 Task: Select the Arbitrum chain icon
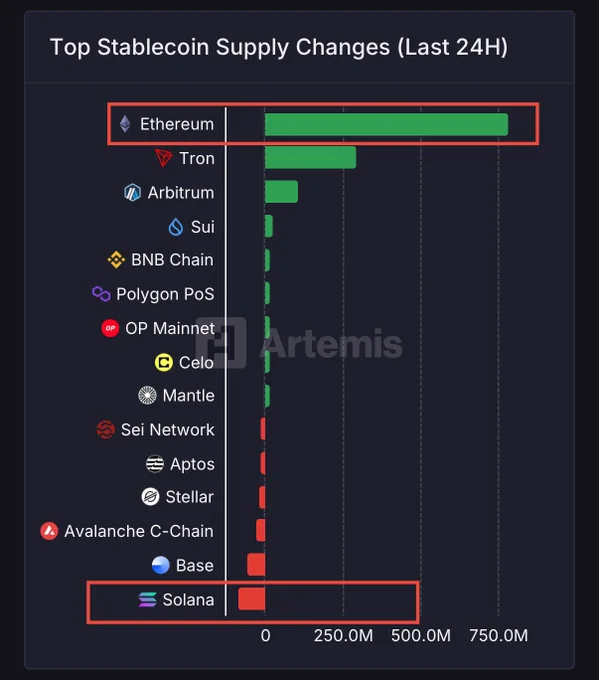[x=133, y=192]
